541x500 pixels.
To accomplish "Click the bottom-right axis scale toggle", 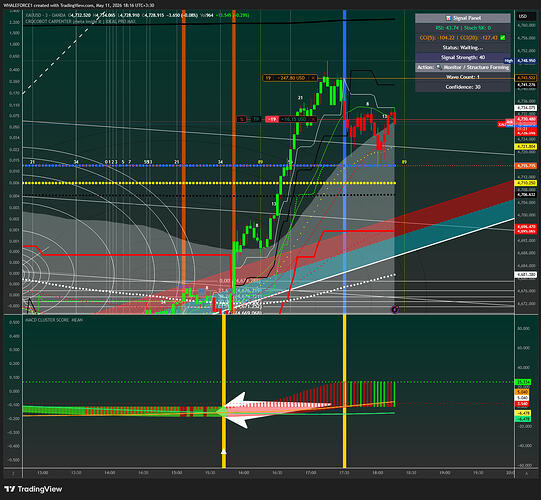I will (x=527, y=473).
